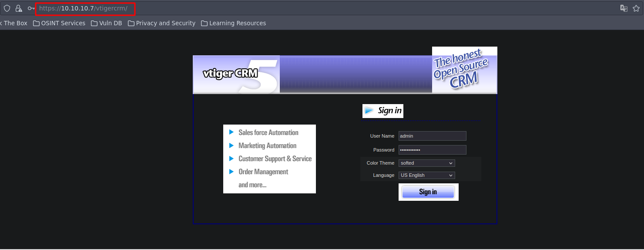The height and width of the screenshot is (250, 644).
Task: Click the honest Open Source CRM banner
Action: pyautogui.click(x=464, y=70)
